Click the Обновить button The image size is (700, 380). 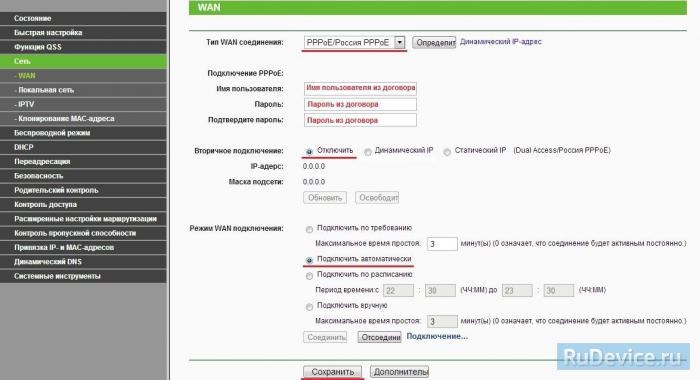(x=325, y=197)
